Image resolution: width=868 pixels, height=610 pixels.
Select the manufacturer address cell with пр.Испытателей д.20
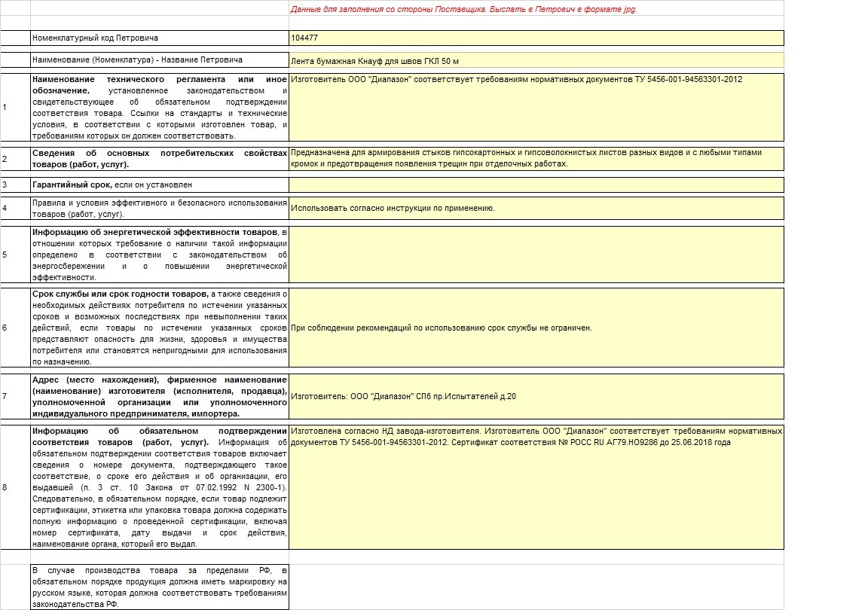(x=536, y=396)
